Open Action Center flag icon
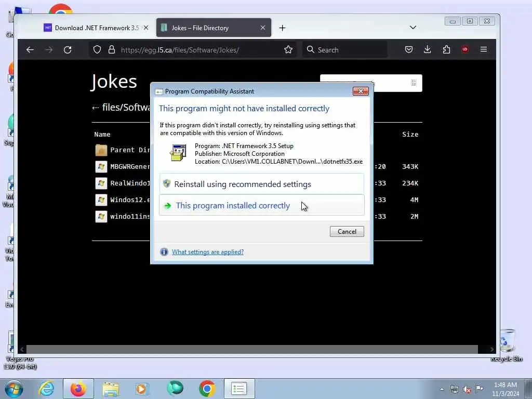The height and width of the screenshot is (399, 532). pyautogui.click(x=479, y=389)
